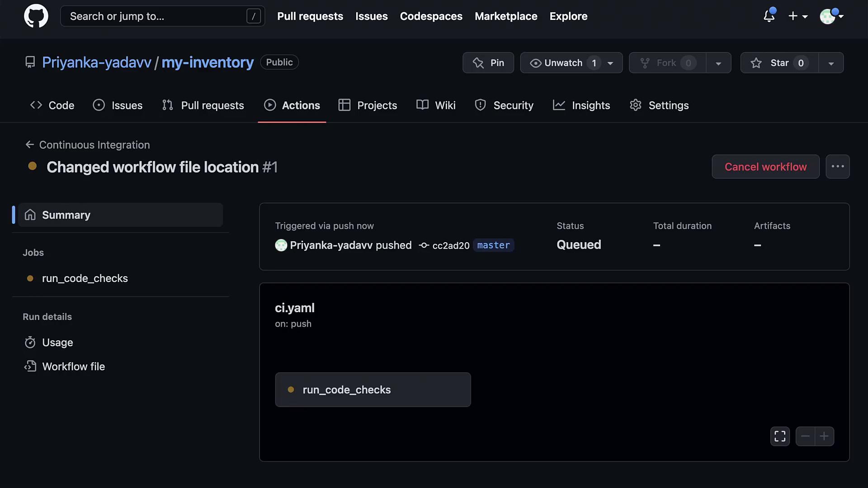This screenshot has width=868, height=488.
Task: Select run_code_checks node in graph
Action: point(373,389)
